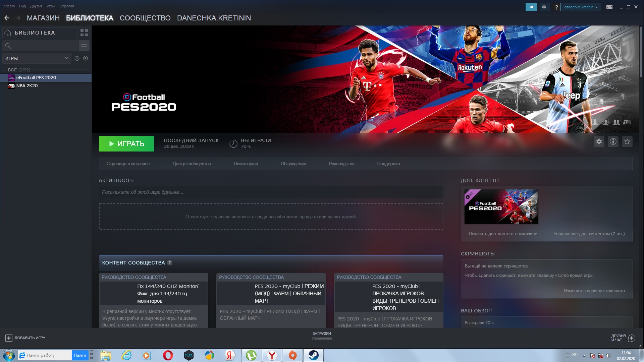Open Страница в магазине link
Viewport: 644px width, 362px height.
128,164
